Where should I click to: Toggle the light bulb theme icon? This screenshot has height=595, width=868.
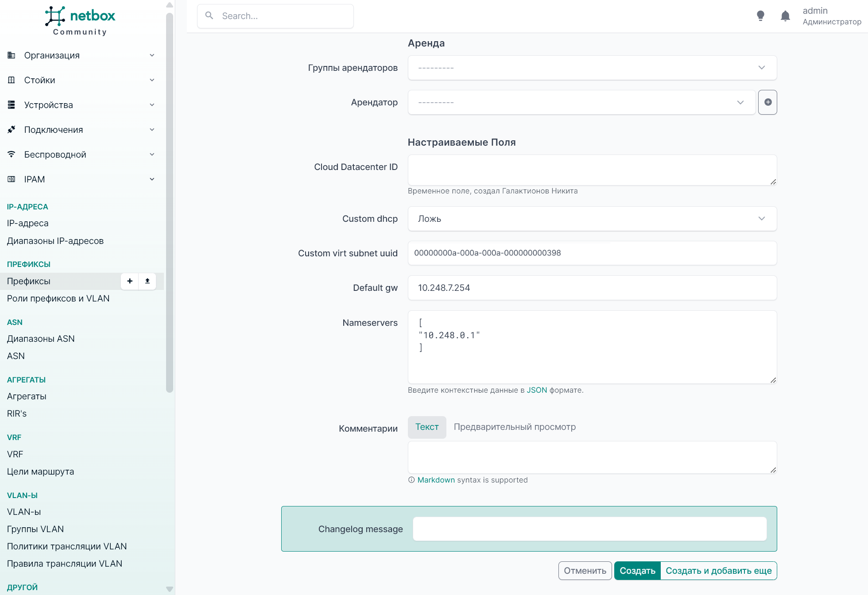tap(760, 16)
